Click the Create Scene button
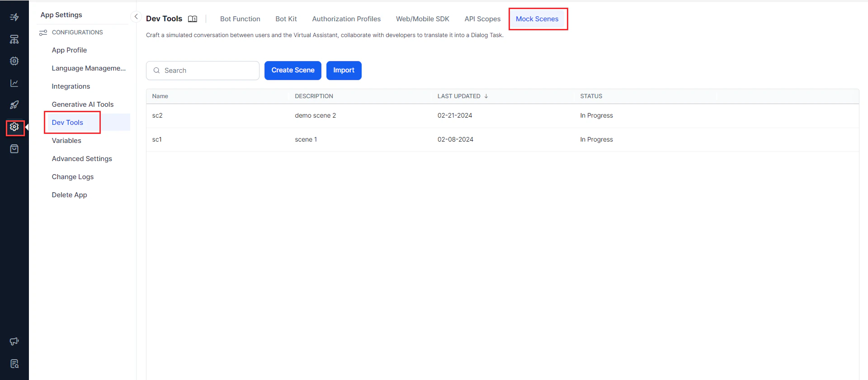The image size is (868, 380). point(293,71)
